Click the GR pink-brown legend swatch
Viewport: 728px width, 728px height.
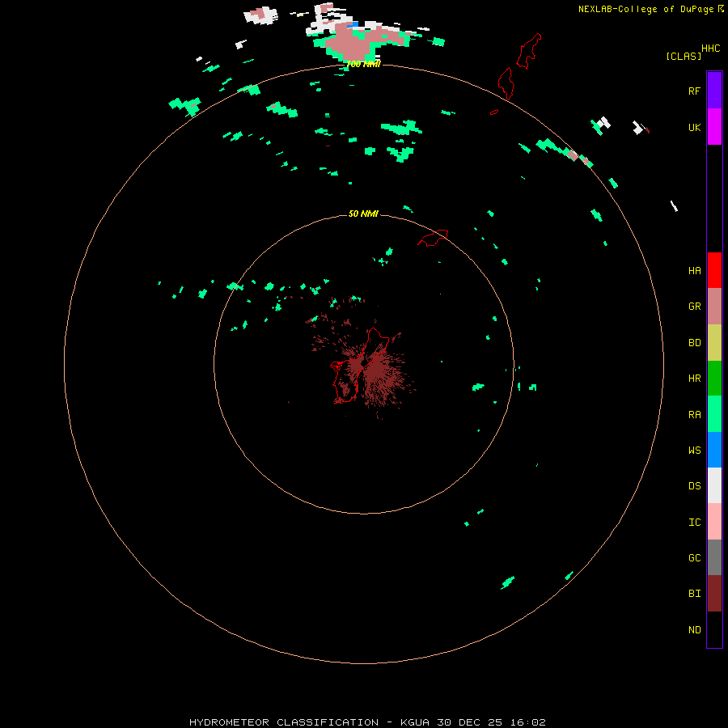tap(714, 307)
